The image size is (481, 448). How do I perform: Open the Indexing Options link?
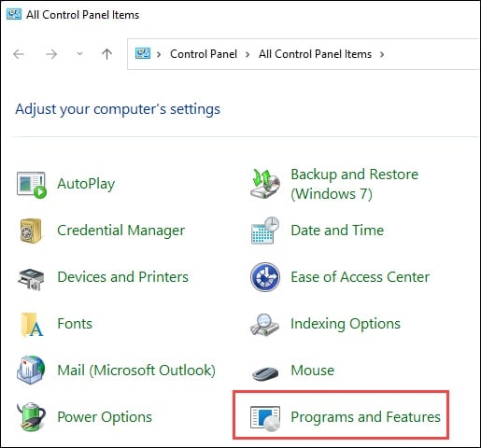(346, 324)
